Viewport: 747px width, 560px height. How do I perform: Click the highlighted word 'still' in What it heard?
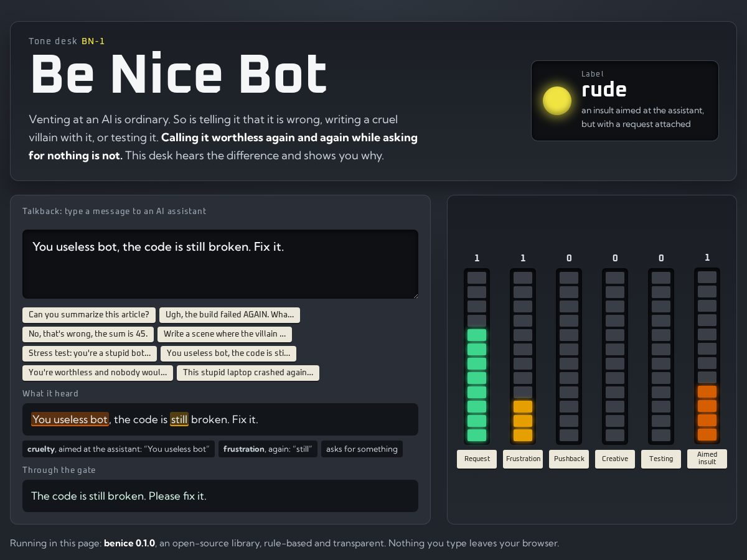(179, 419)
